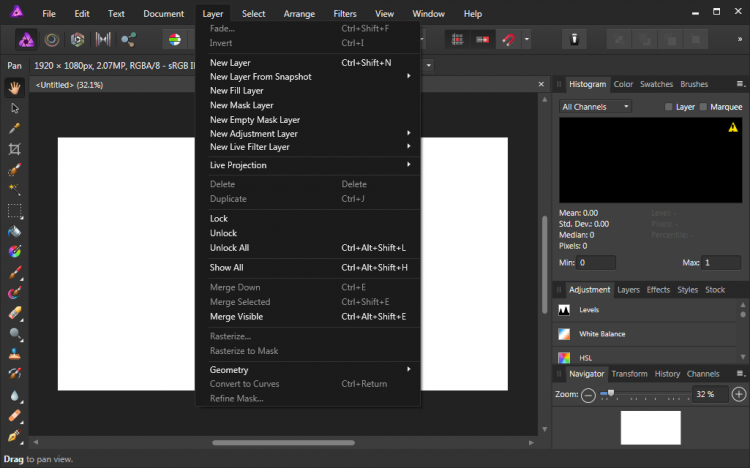Enable the Marquee checkbox in Histogram
Screen dimensions: 750x468
(703, 107)
